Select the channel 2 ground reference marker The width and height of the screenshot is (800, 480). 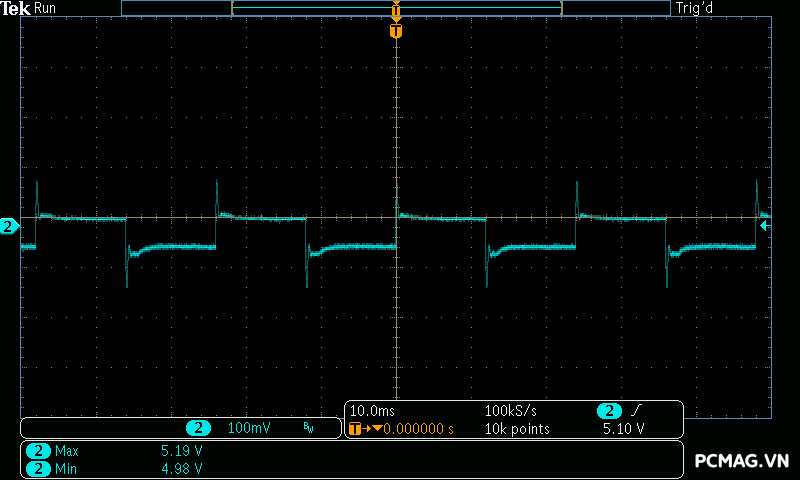9,227
